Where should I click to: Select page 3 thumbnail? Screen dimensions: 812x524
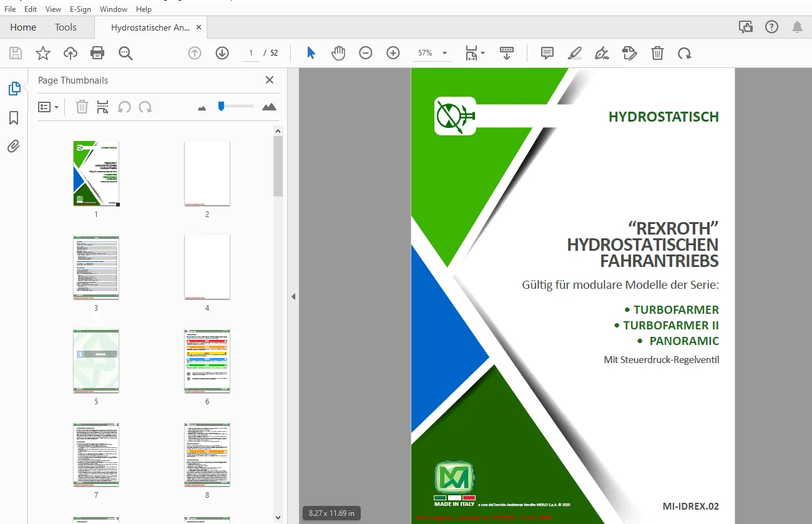click(x=96, y=267)
